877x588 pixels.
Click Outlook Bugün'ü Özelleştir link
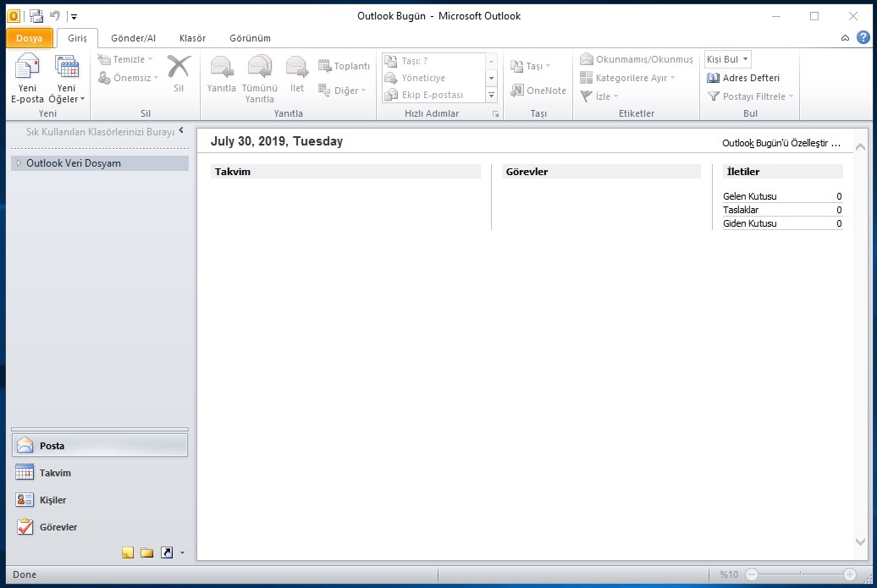780,143
